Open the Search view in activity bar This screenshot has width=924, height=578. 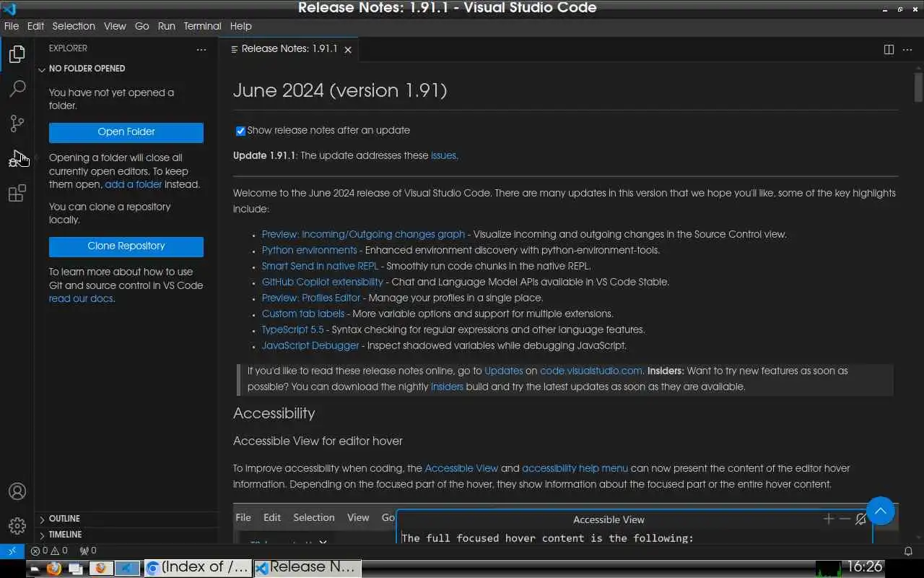(17, 89)
